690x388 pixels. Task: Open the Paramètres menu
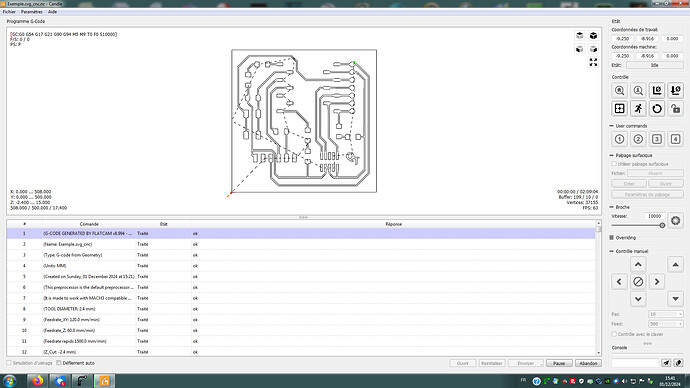tap(32, 12)
